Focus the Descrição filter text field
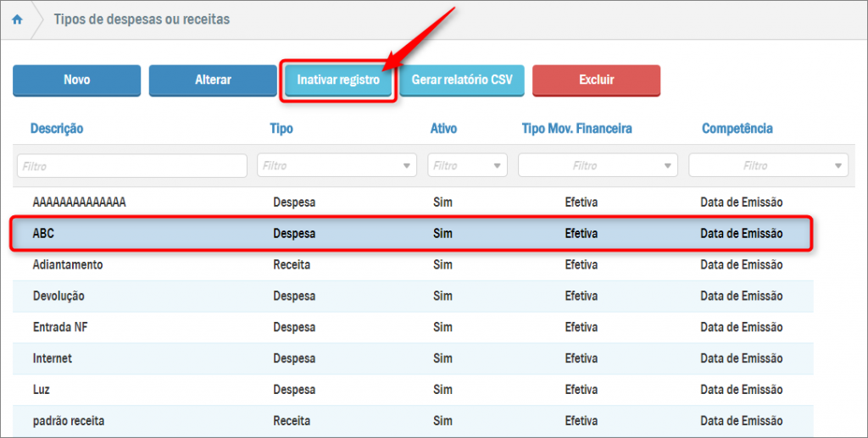 [131, 166]
